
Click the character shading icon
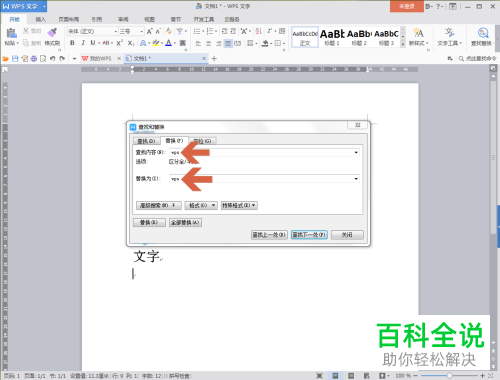pyautogui.click(x=183, y=43)
